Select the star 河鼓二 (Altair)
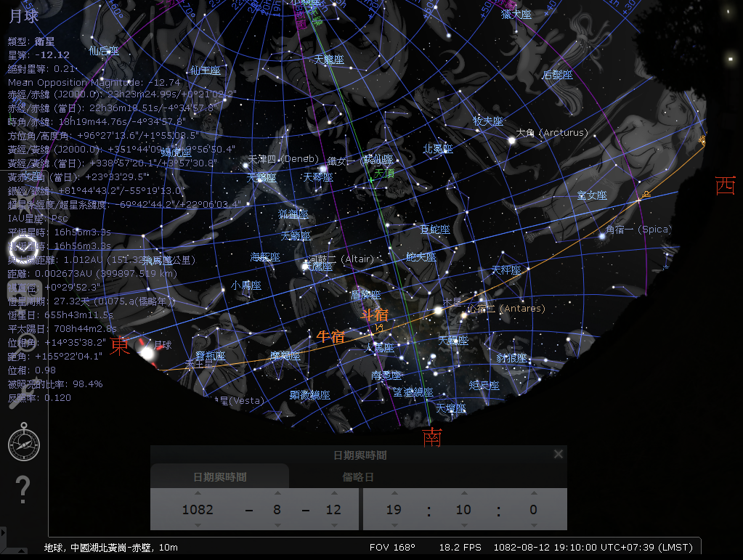This screenshot has width=743, height=560. (x=305, y=266)
